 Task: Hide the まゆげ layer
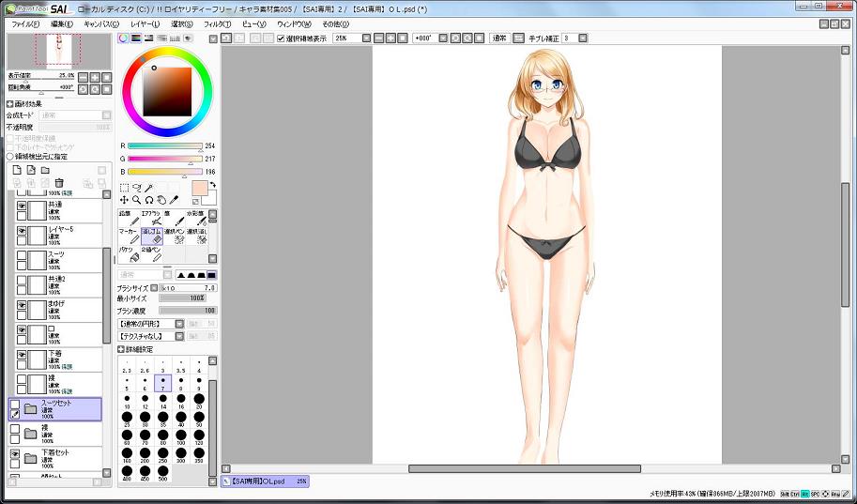tap(23, 306)
